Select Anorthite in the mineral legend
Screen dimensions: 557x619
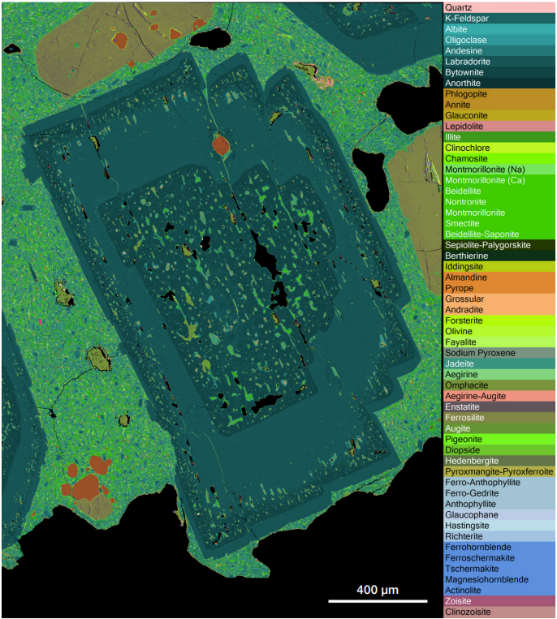pyautogui.click(x=499, y=83)
